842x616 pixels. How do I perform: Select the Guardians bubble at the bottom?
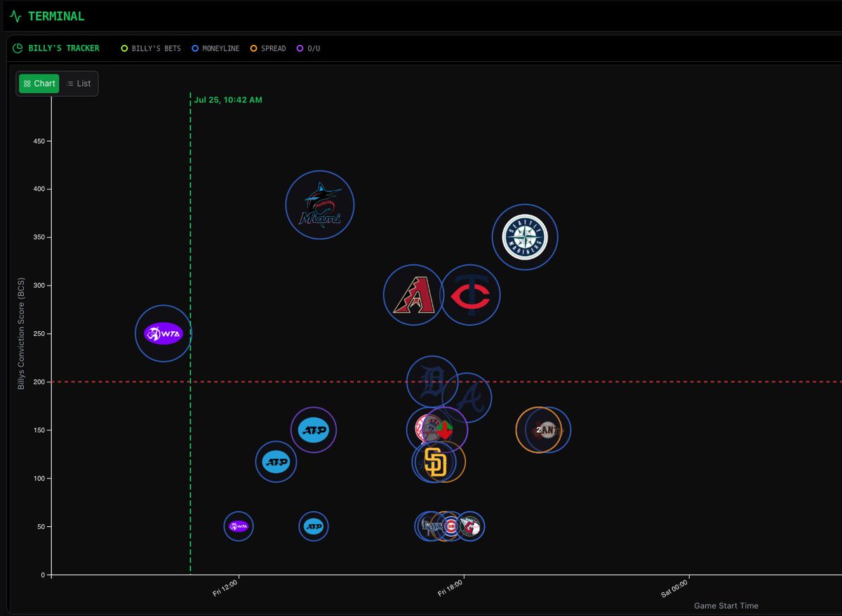coord(471,526)
